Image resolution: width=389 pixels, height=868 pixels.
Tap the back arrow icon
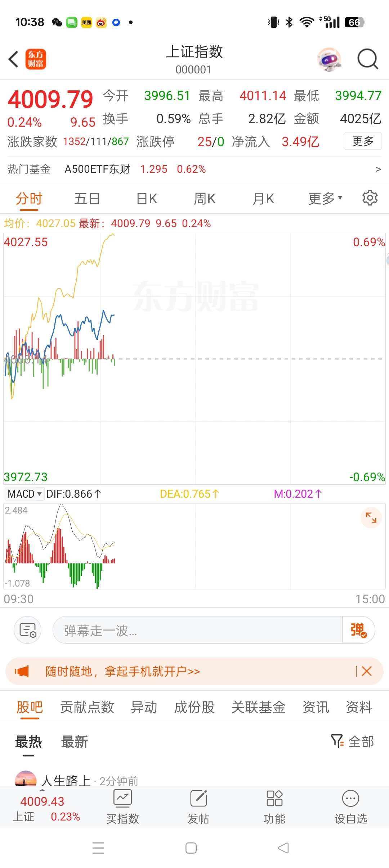click(13, 59)
